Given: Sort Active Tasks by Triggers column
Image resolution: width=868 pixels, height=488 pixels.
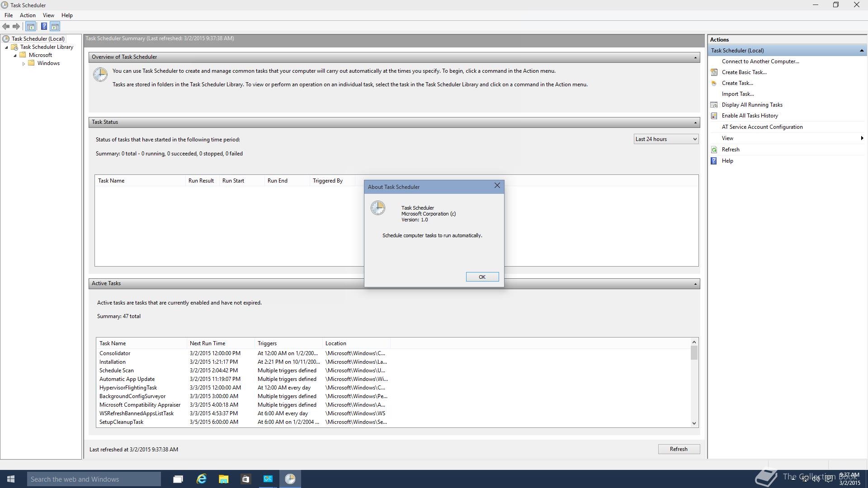Looking at the screenshot, I should click(x=288, y=343).
